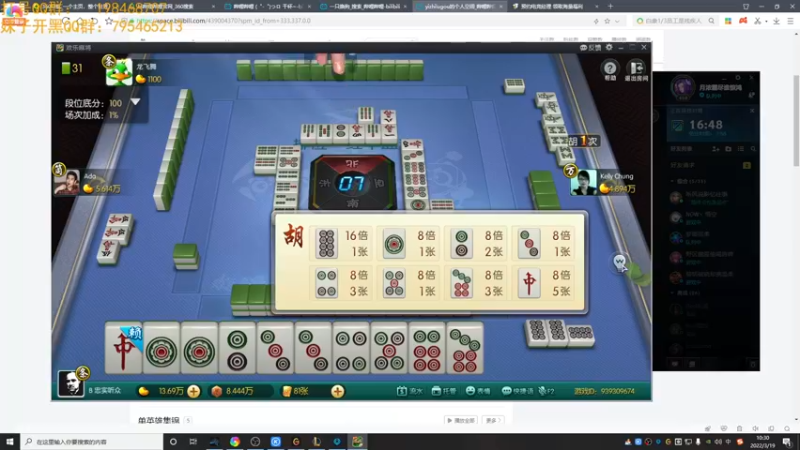
Task: Select the 3-dot diagonal tile next to 2-dot
Action: coord(275,348)
